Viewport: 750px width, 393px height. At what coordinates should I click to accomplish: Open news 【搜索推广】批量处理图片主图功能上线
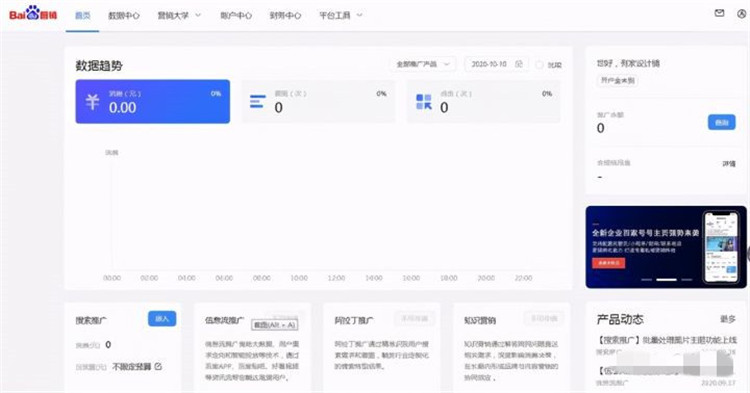point(666,340)
